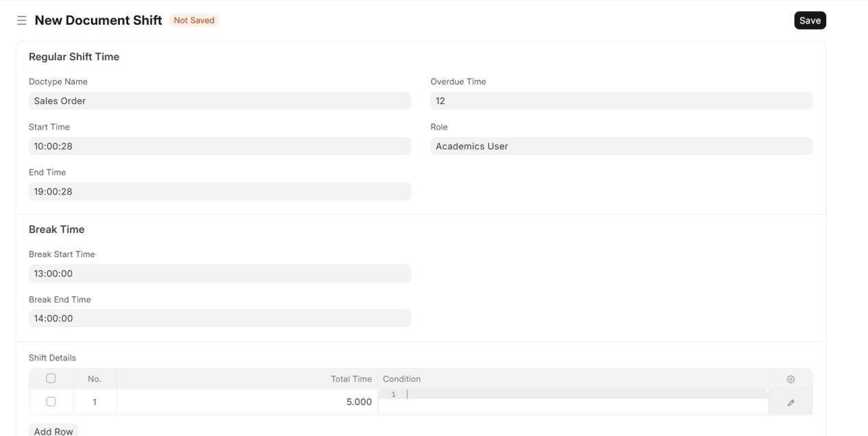This screenshot has height=436, width=868.
Task: Open the Role field showing Academics User
Action: [621, 146]
